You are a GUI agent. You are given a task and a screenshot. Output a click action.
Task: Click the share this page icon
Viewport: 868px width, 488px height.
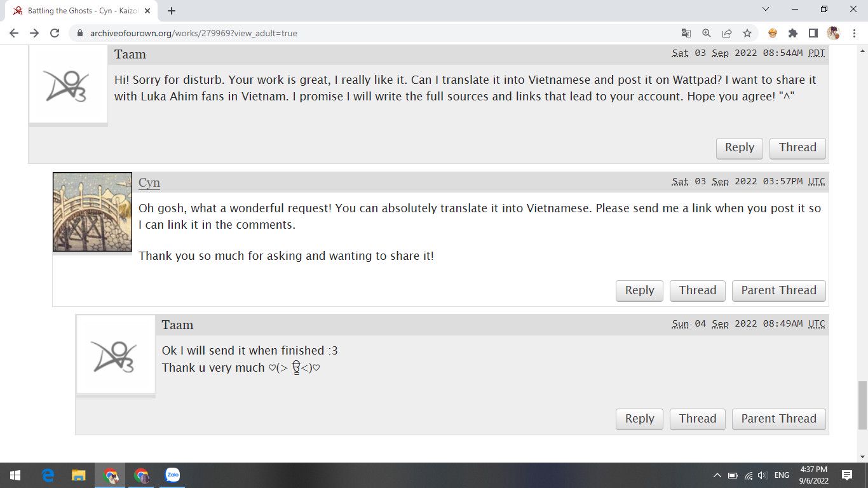point(726,33)
